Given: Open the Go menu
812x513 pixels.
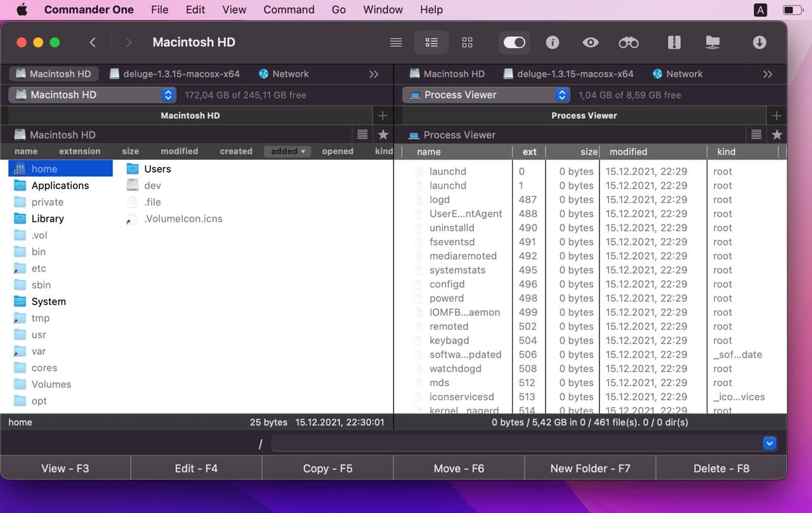Looking at the screenshot, I should [339, 10].
